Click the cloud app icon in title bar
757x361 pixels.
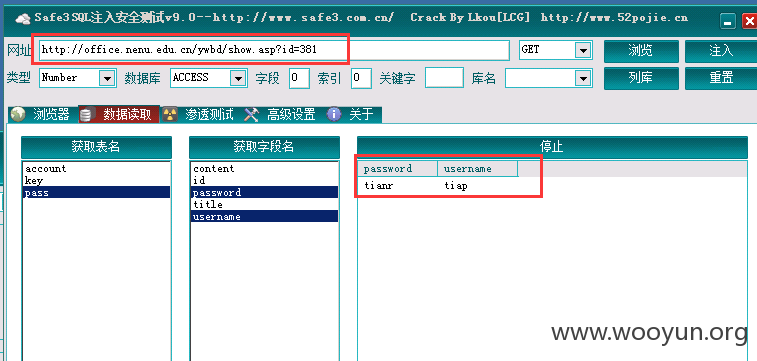(x=22, y=19)
